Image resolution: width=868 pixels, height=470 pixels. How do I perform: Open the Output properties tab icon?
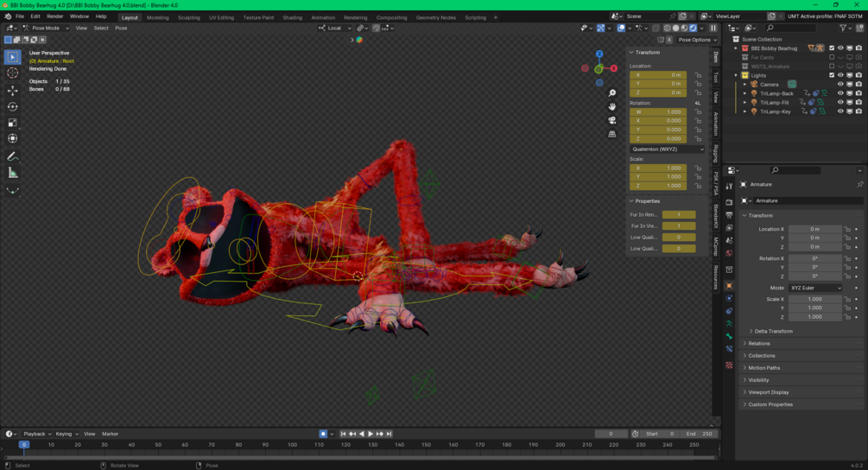[729, 215]
